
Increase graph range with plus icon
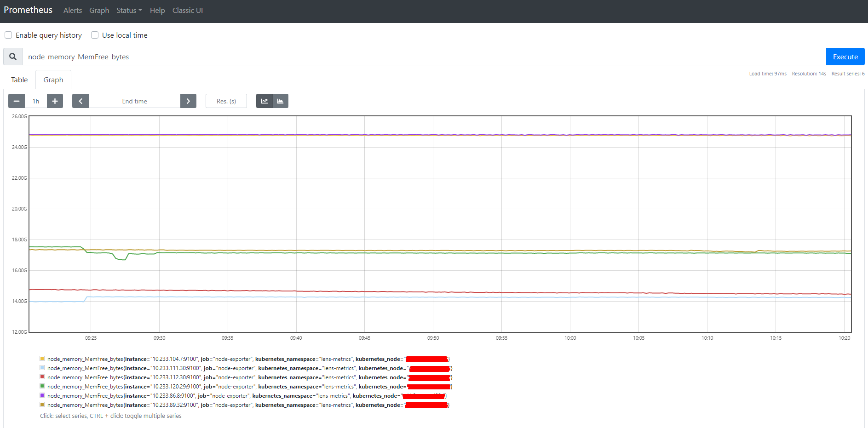[55, 101]
